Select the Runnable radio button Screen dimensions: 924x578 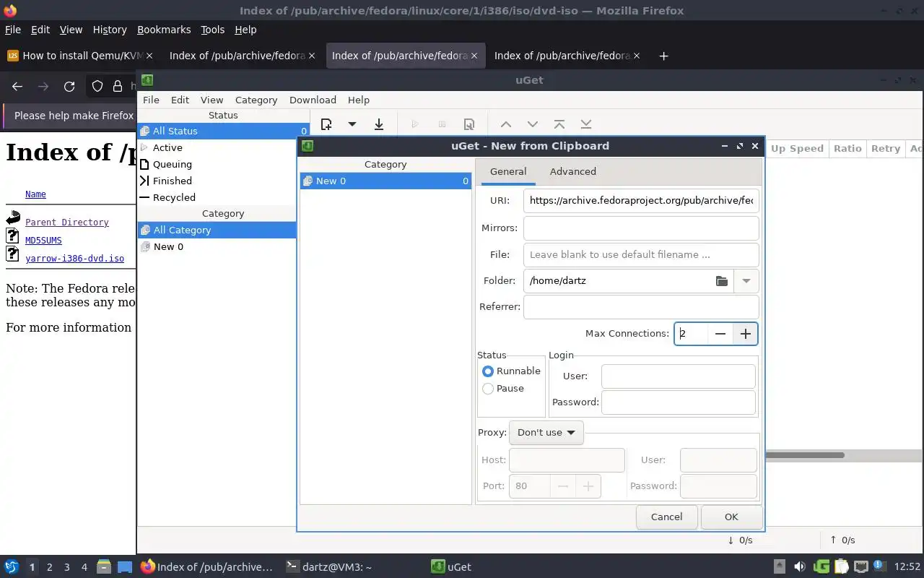(488, 371)
